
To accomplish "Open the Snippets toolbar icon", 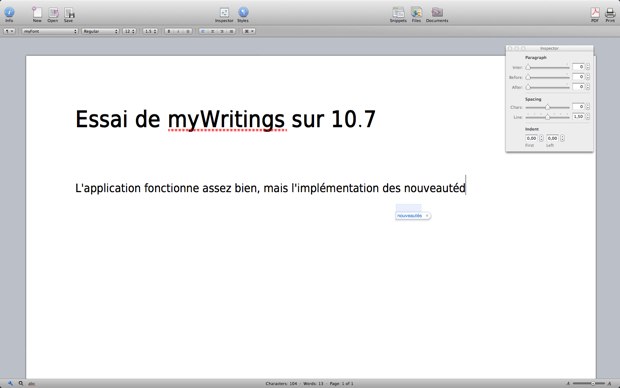I will coord(398,14).
